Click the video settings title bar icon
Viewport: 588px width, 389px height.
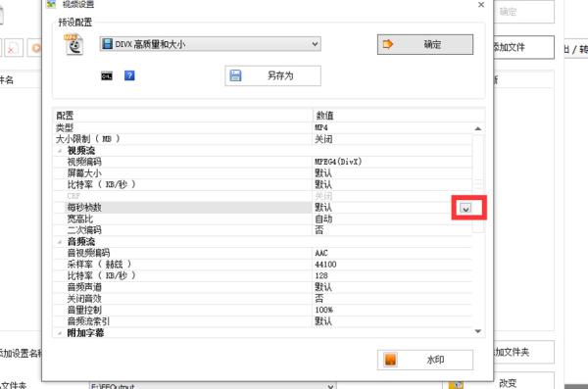point(51,4)
